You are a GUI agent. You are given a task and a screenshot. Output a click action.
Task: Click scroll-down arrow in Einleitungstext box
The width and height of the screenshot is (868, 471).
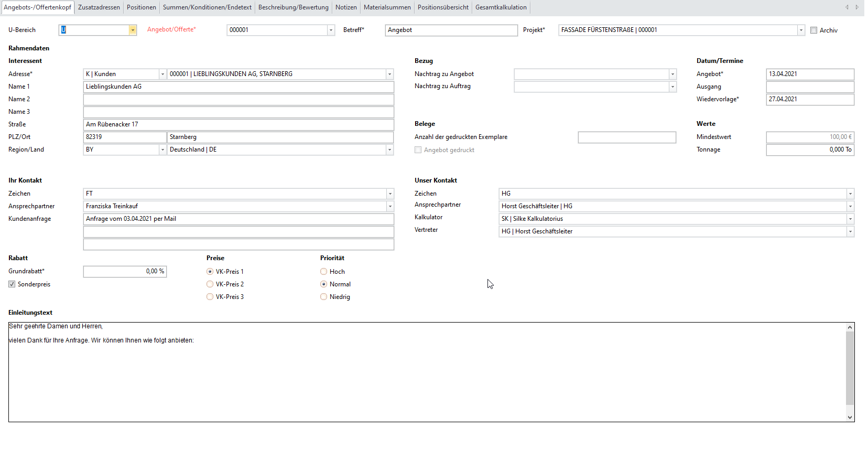(x=850, y=418)
